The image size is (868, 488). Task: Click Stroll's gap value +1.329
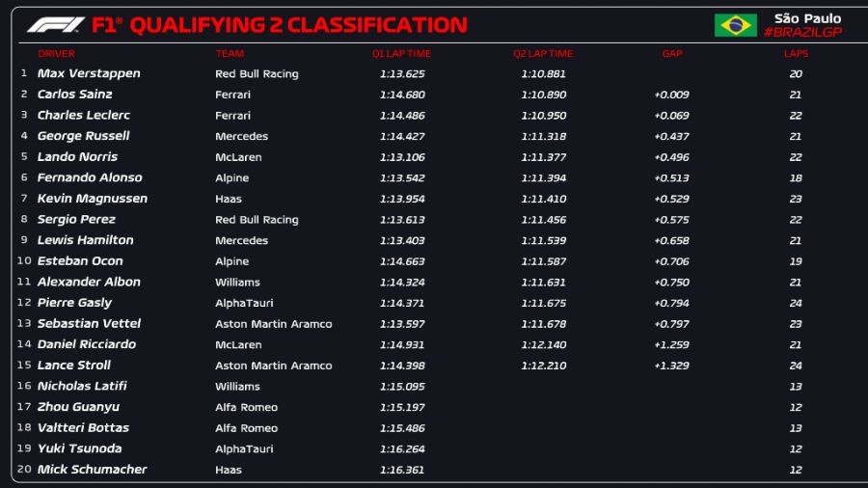pos(671,366)
